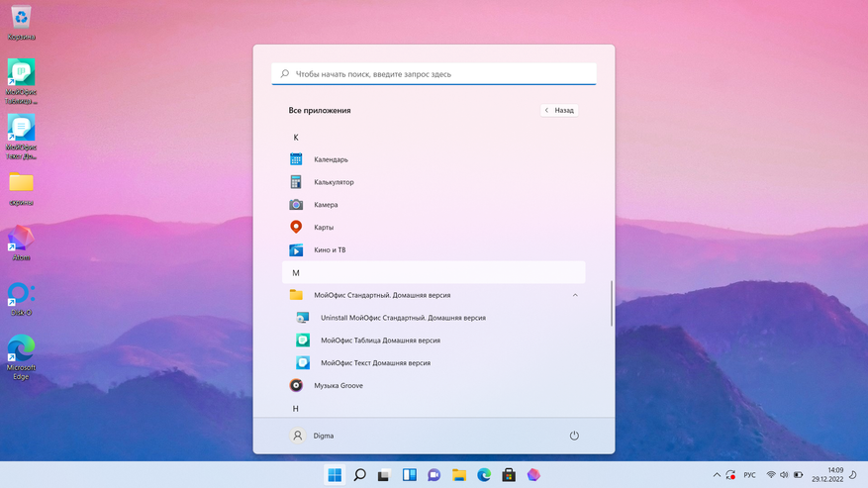Open Microsoft Store from the taskbar
The image size is (868, 488).
click(509, 475)
